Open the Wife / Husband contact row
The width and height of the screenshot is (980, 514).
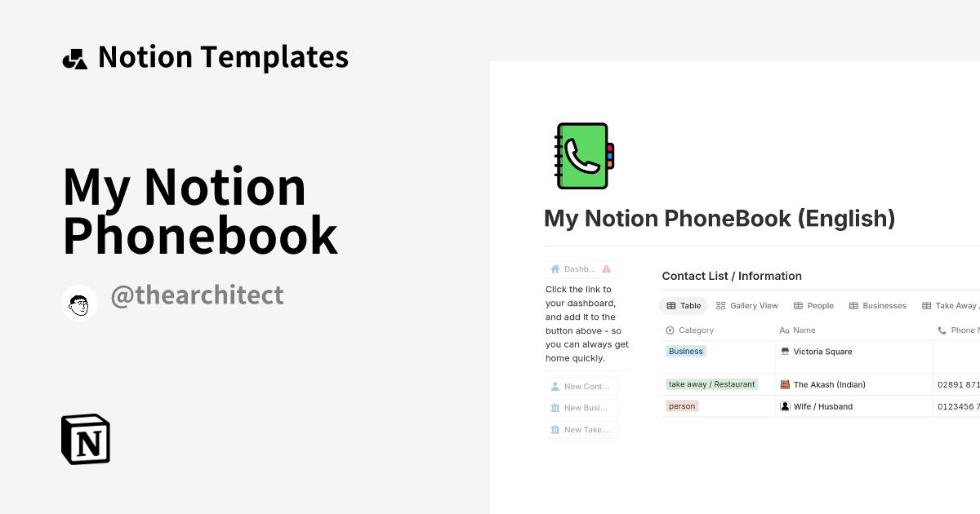click(x=822, y=406)
